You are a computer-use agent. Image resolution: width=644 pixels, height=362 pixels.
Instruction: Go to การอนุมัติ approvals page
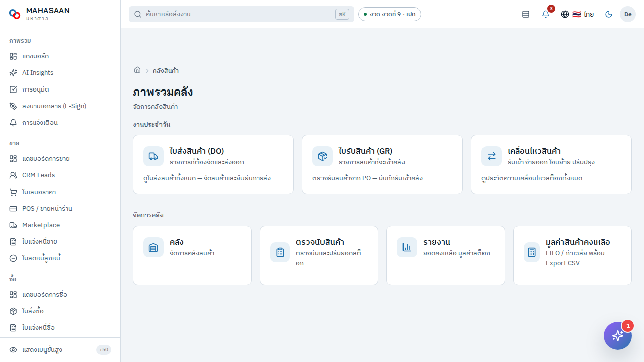pos(60,89)
